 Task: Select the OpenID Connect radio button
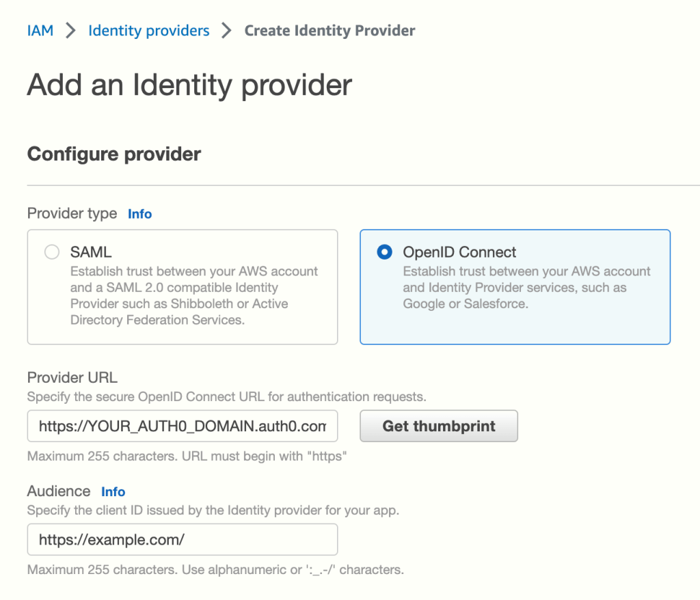click(x=384, y=252)
